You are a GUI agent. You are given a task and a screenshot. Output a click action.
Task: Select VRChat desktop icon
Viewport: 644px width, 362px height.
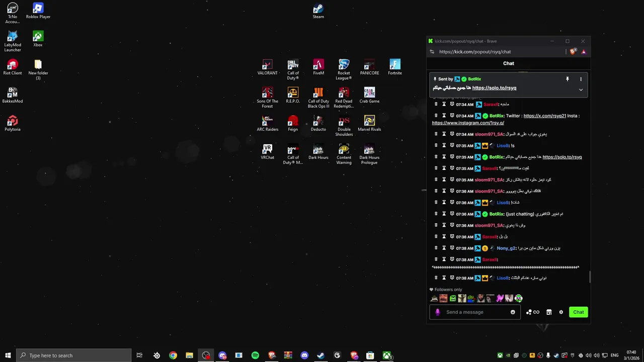pos(267,152)
